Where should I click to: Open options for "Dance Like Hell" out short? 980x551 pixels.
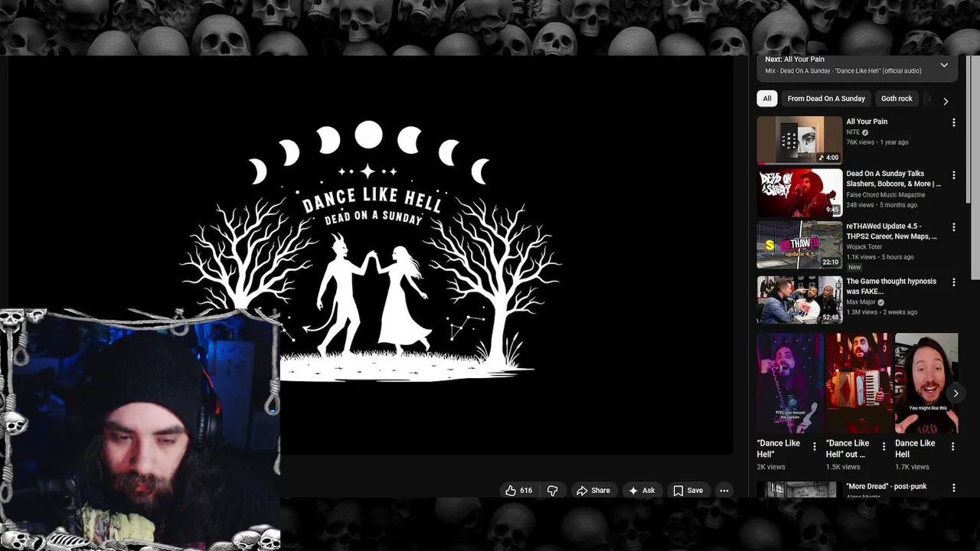click(884, 446)
